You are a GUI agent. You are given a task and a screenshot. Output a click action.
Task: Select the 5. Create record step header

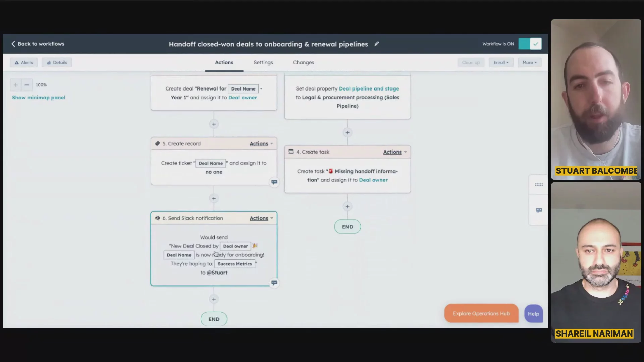(214, 144)
